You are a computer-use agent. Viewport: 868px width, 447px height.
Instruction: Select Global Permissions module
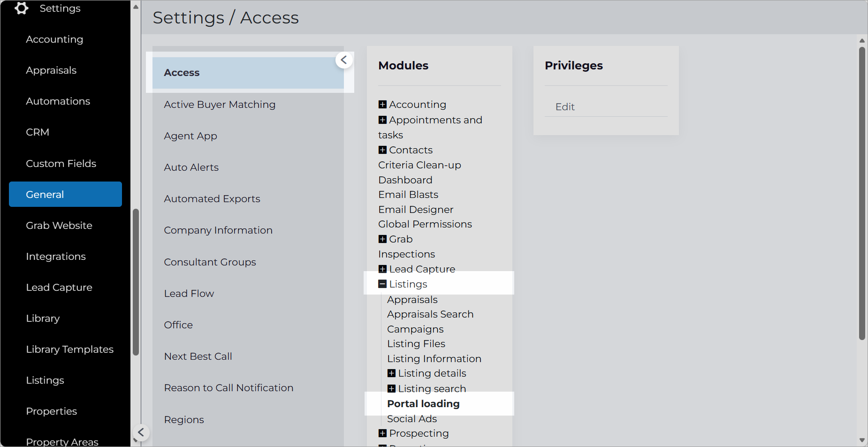coord(425,224)
